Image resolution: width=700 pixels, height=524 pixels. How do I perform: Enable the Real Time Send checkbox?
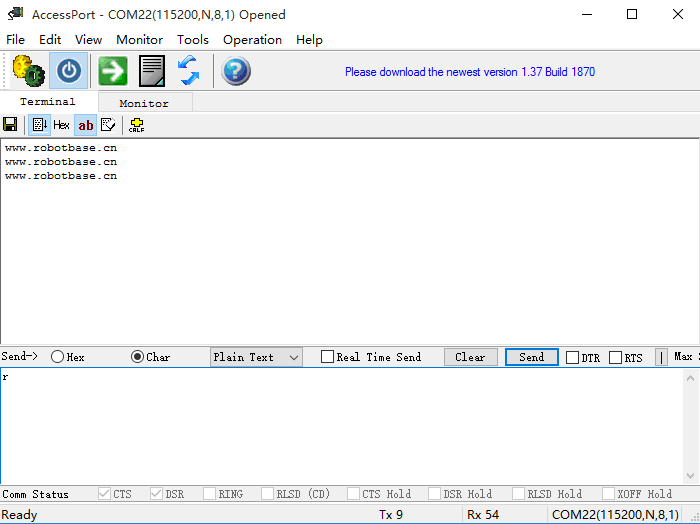[x=327, y=357]
